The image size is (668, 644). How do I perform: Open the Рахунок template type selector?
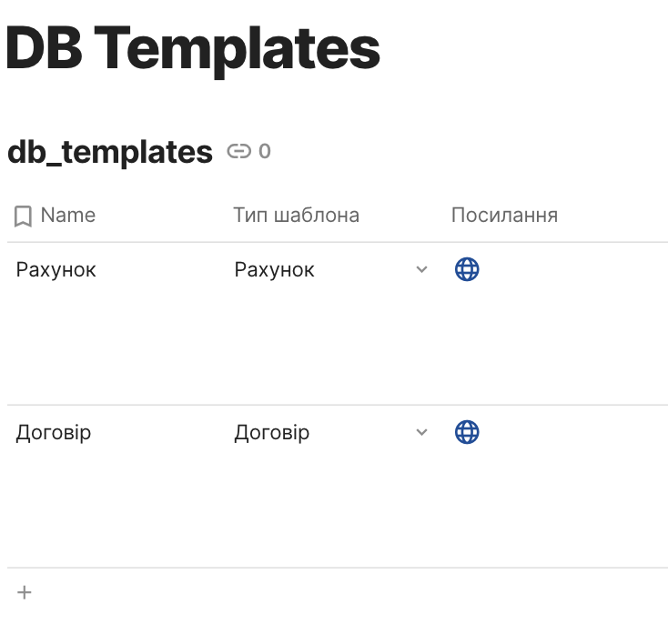275,269
